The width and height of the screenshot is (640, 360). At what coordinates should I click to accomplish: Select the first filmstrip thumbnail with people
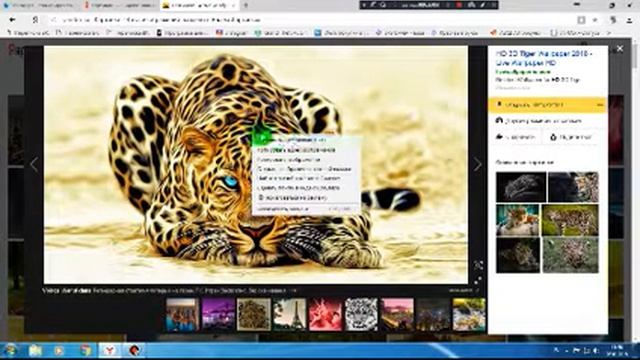tap(182, 314)
